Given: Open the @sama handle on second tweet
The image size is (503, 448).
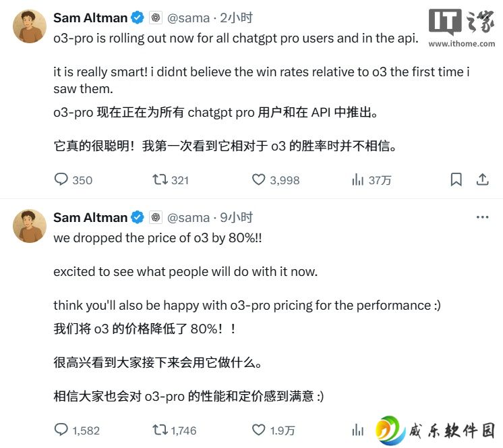Looking at the screenshot, I should [188, 217].
